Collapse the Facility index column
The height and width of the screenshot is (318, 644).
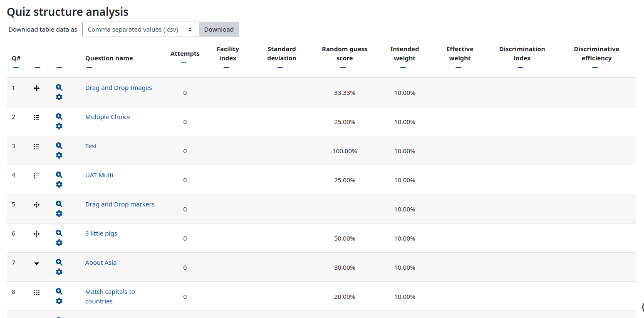[x=226, y=67]
